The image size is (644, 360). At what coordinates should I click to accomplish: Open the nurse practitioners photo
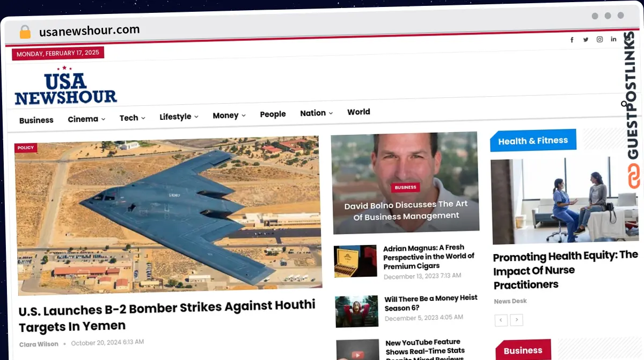(565, 200)
